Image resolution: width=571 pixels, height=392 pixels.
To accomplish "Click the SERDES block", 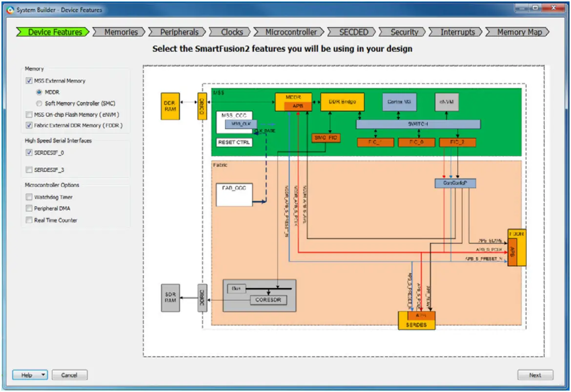I will point(416,324).
